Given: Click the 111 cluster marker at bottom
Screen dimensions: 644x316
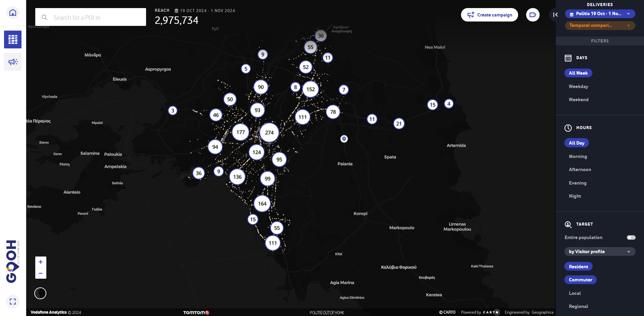Looking at the screenshot, I should (x=273, y=243).
